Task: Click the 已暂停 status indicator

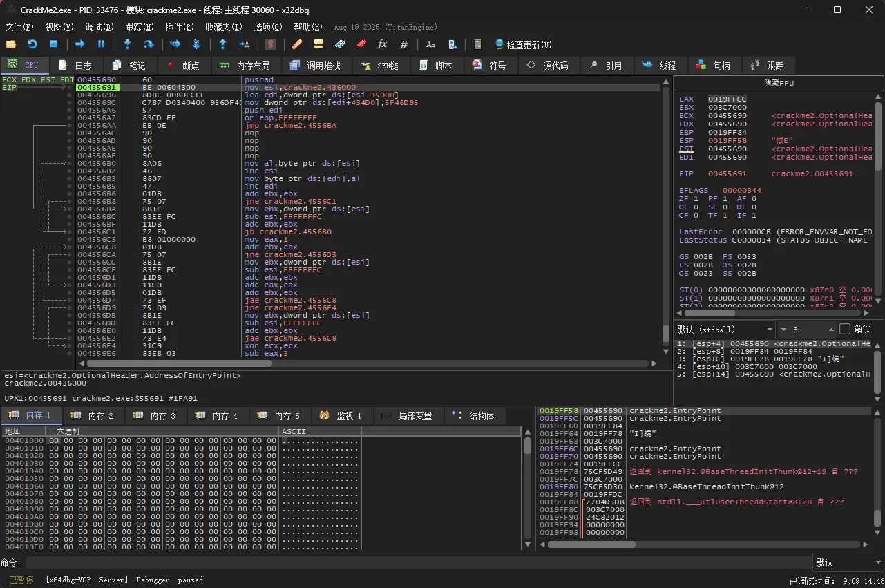Action: (x=20, y=580)
